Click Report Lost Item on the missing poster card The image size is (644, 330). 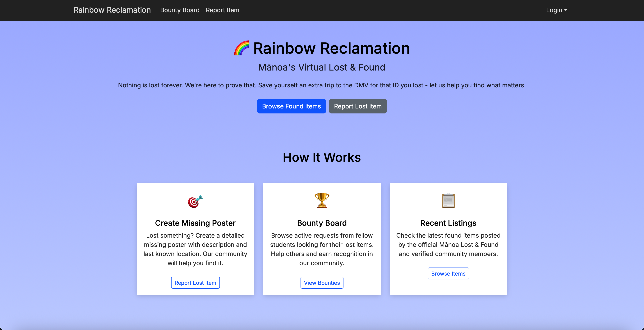click(x=195, y=282)
